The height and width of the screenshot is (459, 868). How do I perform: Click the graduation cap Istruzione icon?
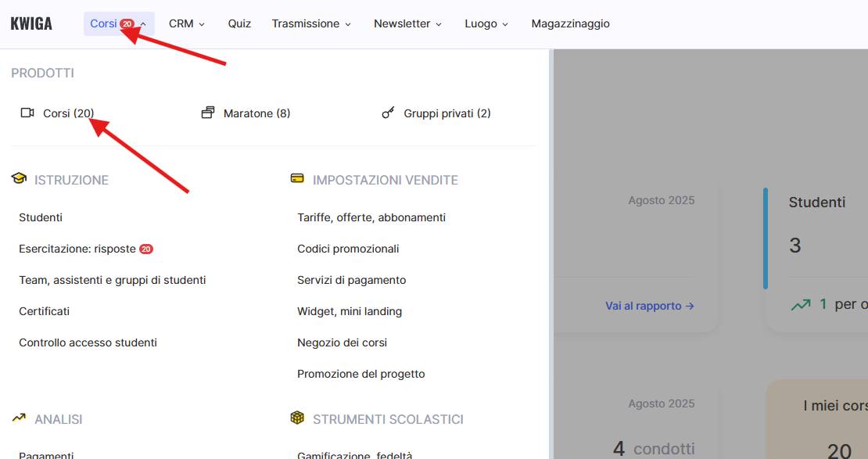pos(19,179)
